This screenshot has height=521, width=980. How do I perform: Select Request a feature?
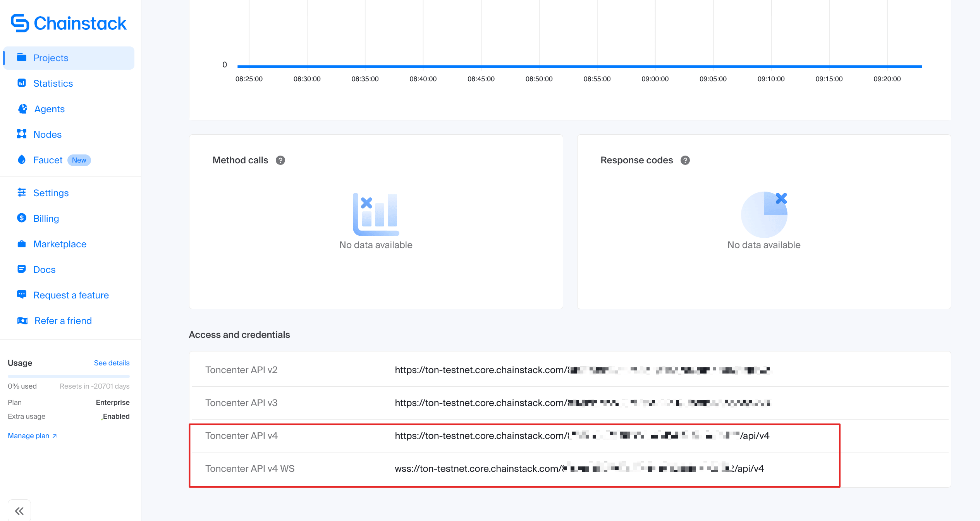click(x=71, y=295)
